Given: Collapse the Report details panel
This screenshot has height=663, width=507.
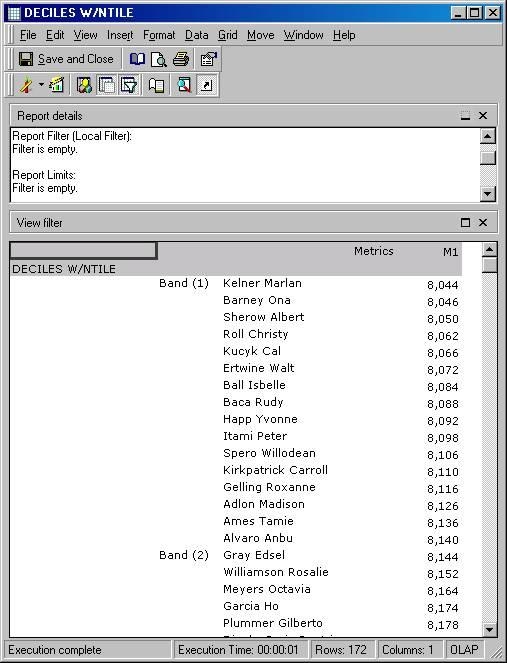Looking at the screenshot, I should [466, 116].
